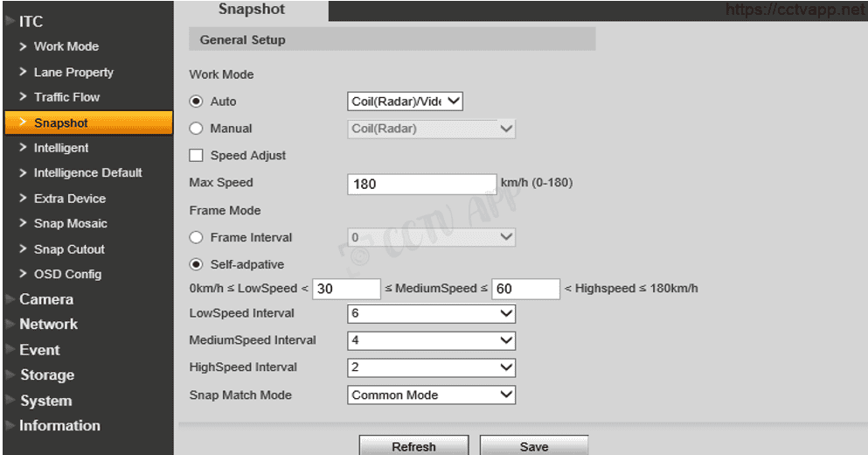Select the Manual work mode radio button
The width and height of the screenshot is (868, 455).
coord(197,129)
